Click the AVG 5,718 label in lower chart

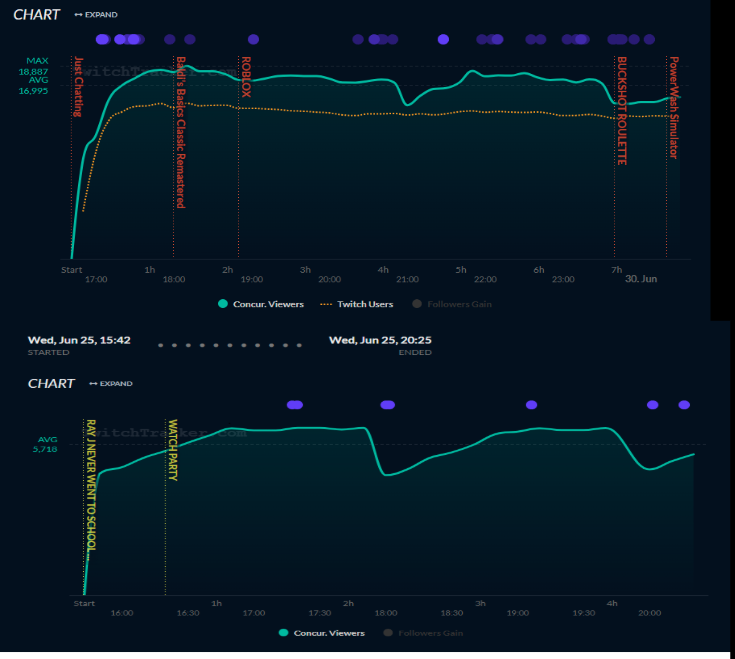point(45,444)
